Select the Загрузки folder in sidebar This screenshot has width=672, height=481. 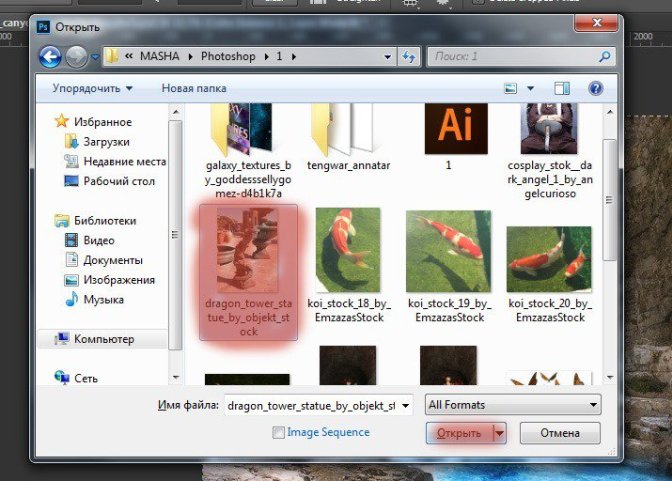click(x=108, y=142)
